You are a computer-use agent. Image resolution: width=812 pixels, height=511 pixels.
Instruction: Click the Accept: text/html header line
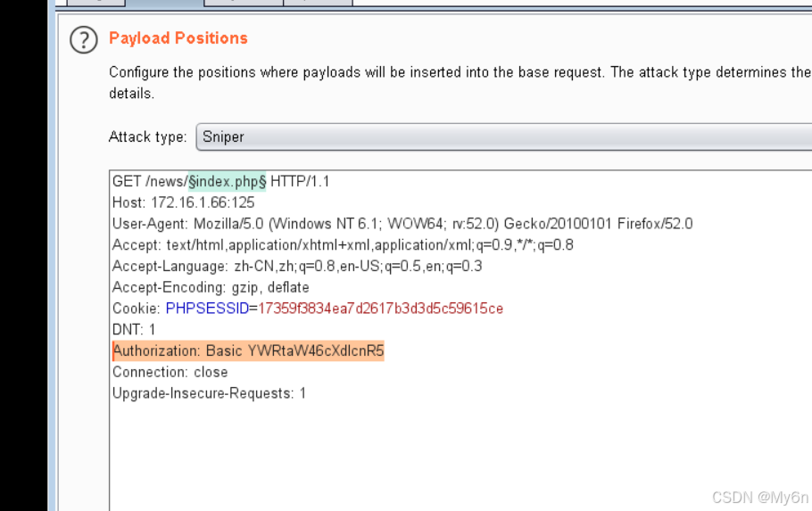coord(343,245)
